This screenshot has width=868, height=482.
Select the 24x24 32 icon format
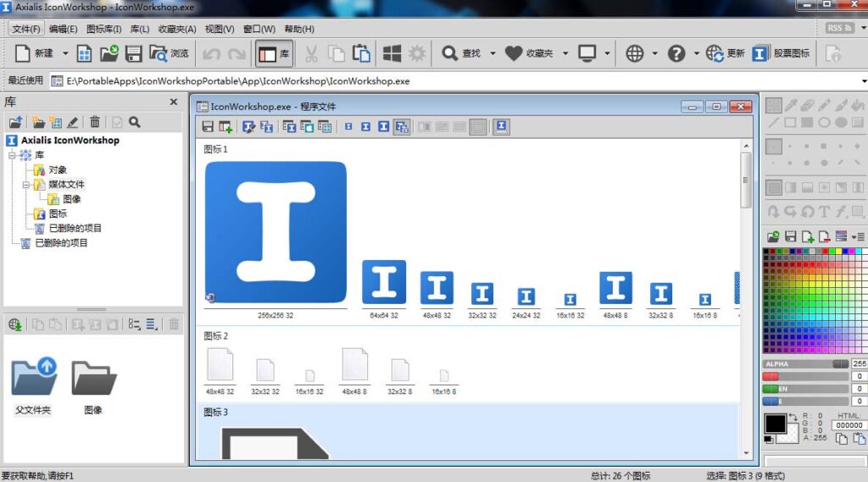(526, 296)
